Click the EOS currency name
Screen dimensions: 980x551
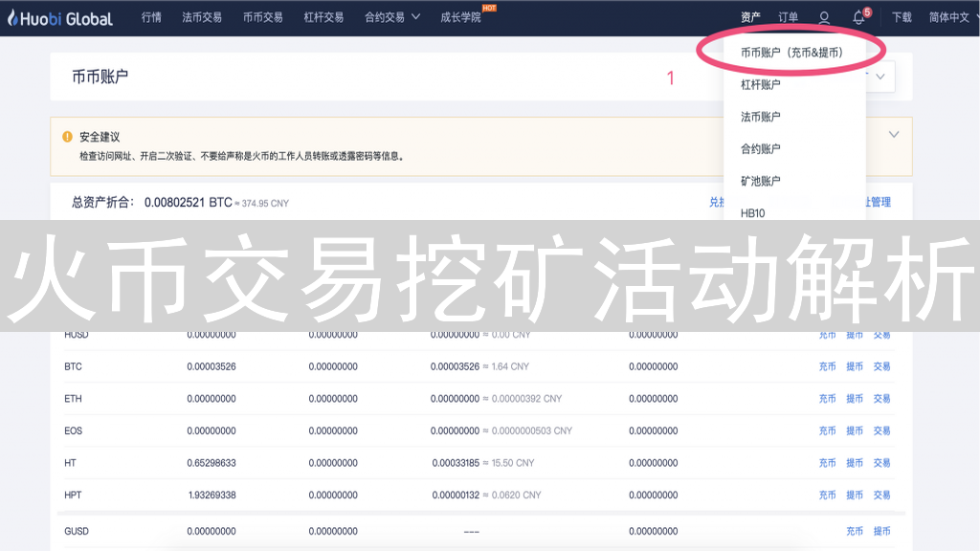(x=73, y=431)
